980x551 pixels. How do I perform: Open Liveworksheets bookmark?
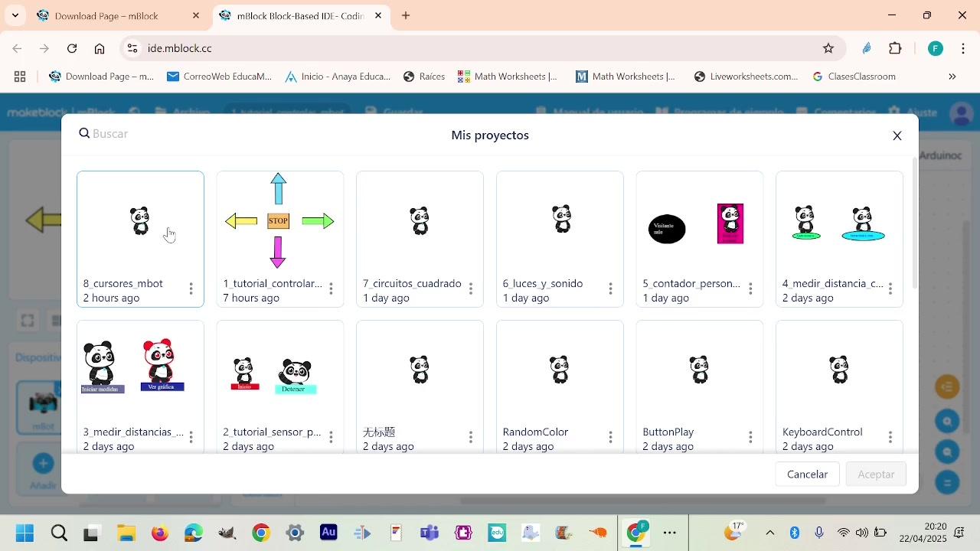tap(746, 77)
